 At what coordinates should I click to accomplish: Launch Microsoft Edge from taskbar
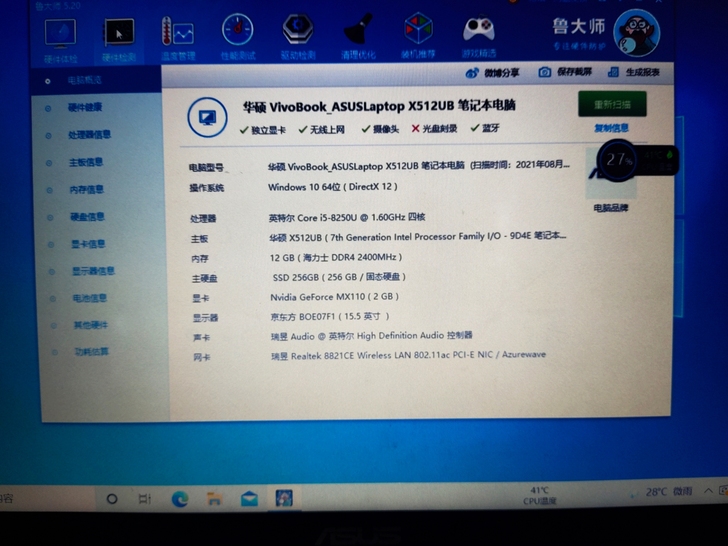[180, 499]
